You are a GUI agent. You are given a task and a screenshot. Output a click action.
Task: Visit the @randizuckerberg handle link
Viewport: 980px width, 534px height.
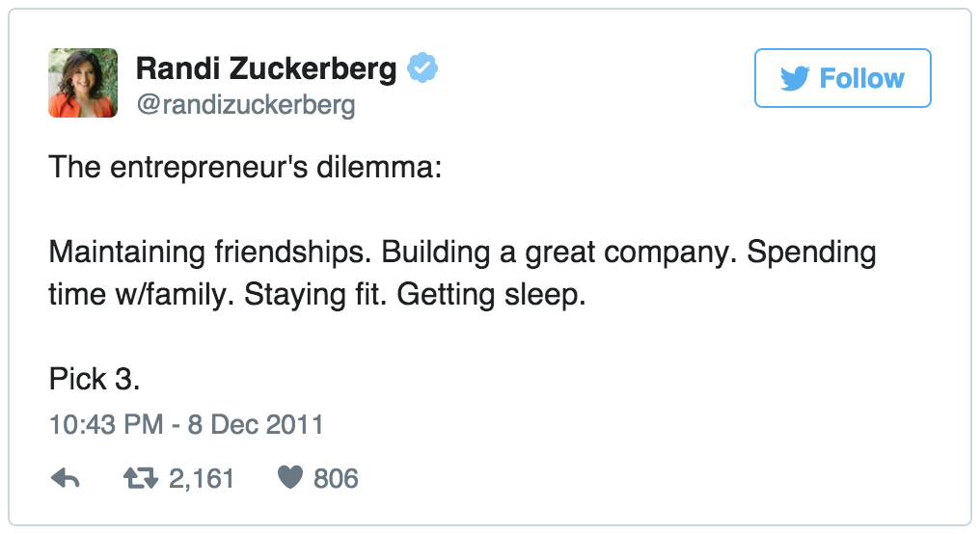point(245,105)
